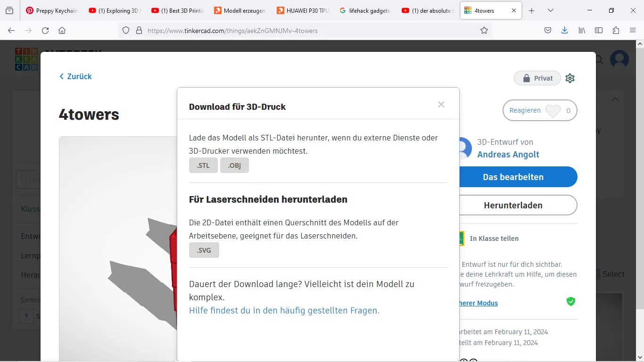This screenshot has width=644, height=362.
Task: Click the tinkercad.com address bar
Action: coord(305,30)
